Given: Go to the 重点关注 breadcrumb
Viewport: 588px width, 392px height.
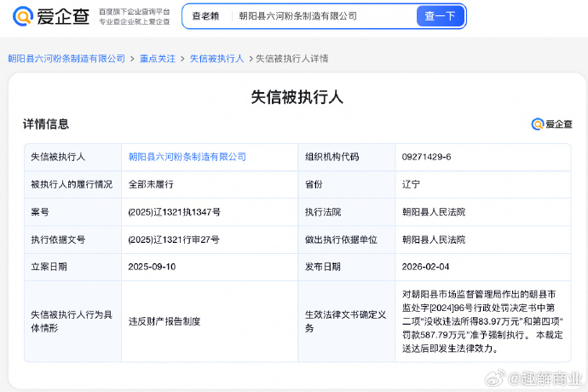Looking at the screenshot, I should tap(158, 59).
